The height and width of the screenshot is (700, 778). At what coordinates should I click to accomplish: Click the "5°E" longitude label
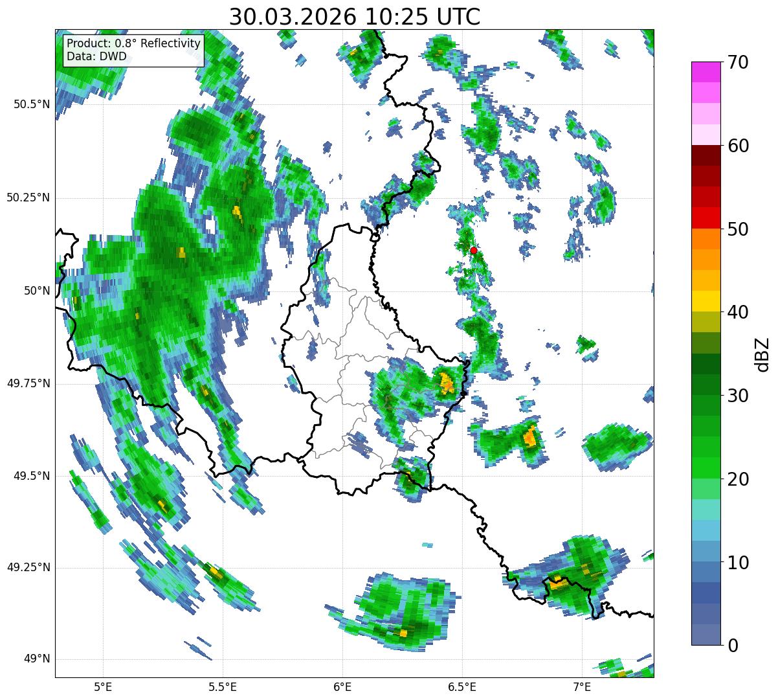[x=103, y=686]
